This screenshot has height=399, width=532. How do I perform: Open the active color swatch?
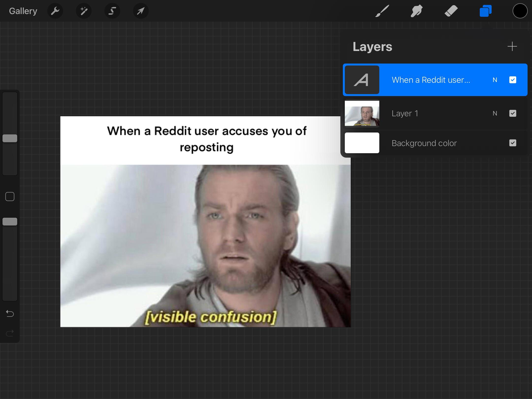(x=520, y=11)
